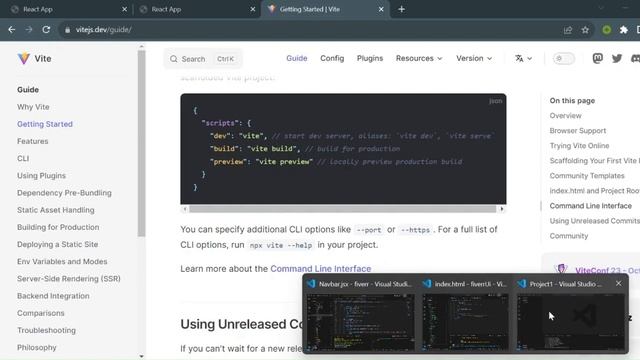Open Troubleshooting in the sidebar
This screenshot has height=360, width=640.
(46, 330)
